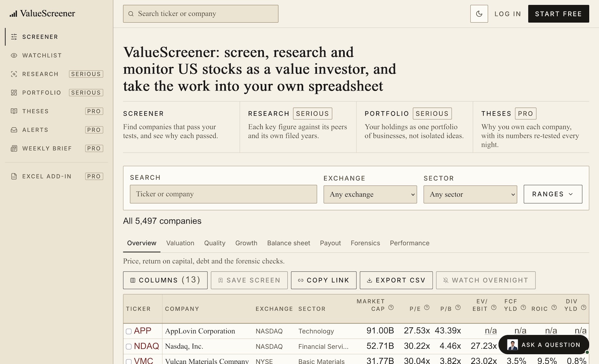Screen dimensions: 599x364
Task: Click the Weekly Brief newspaper icon
Action: pyautogui.click(x=14, y=148)
